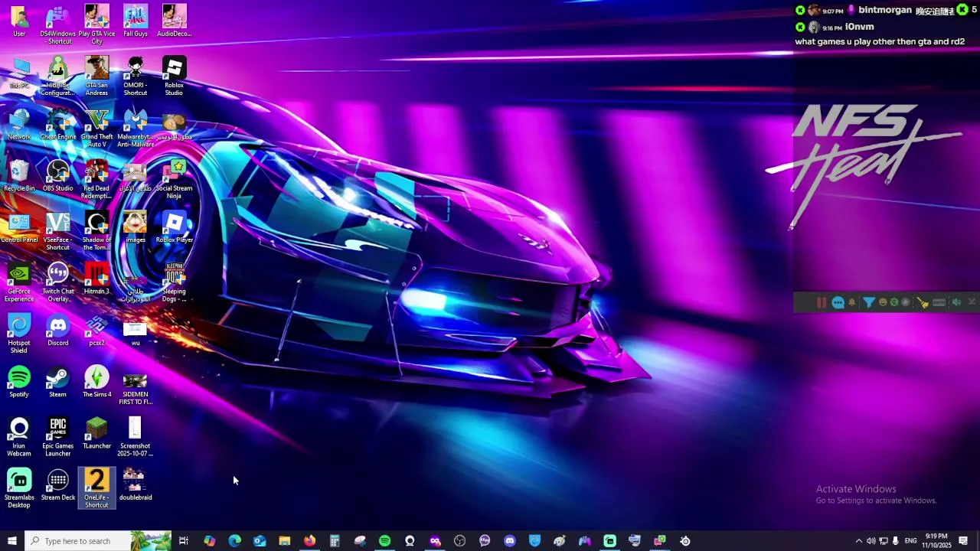Screen dimensions: 980x551
Task: Select Streamlabs Desktop shortcut
Action: (19, 489)
